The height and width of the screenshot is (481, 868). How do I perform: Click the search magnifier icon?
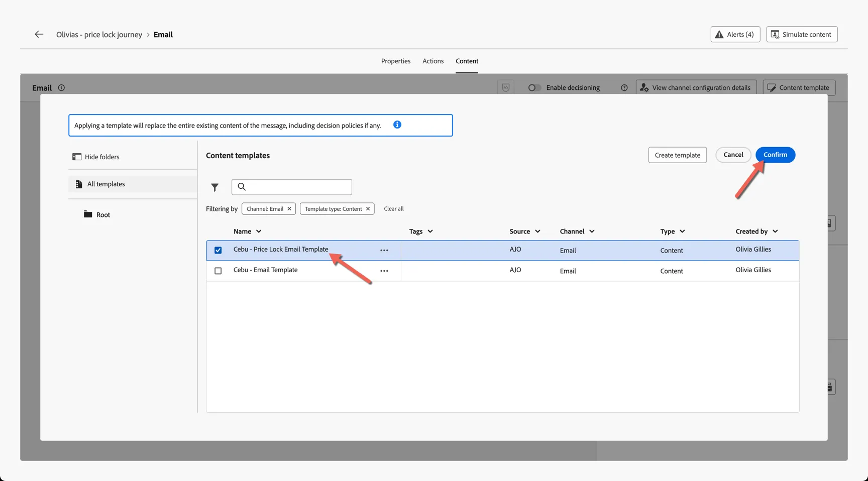[x=242, y=187]
